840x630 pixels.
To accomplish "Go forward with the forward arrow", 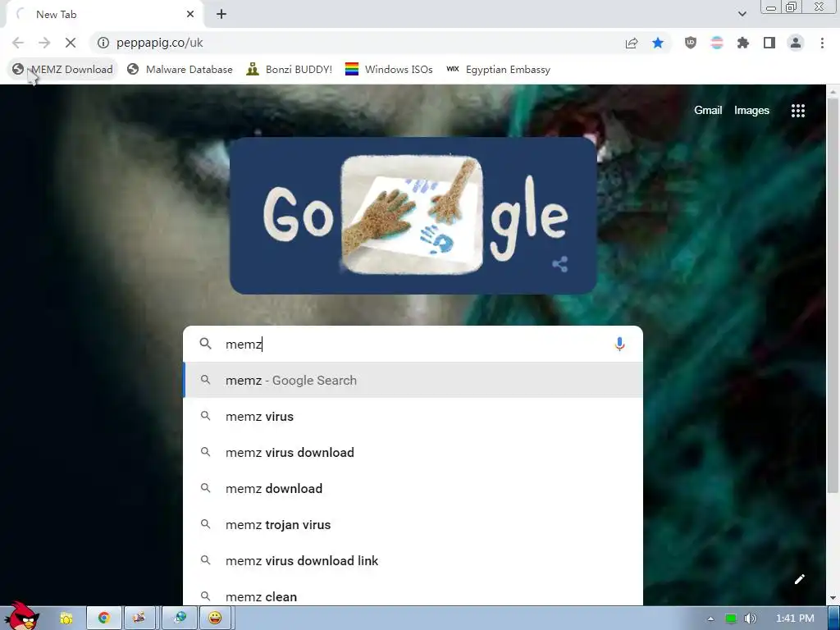I will tap(44, 43).
